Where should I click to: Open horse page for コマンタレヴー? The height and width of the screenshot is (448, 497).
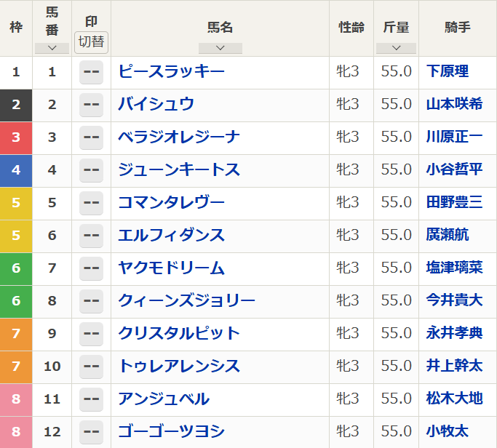point(172,202)
